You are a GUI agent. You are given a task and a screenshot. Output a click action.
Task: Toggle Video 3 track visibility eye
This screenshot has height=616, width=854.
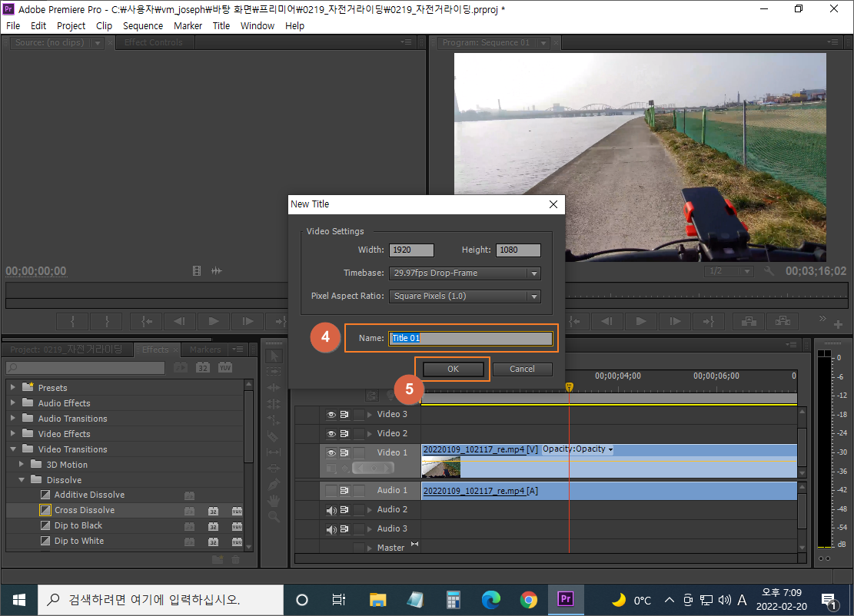point(331,415)
